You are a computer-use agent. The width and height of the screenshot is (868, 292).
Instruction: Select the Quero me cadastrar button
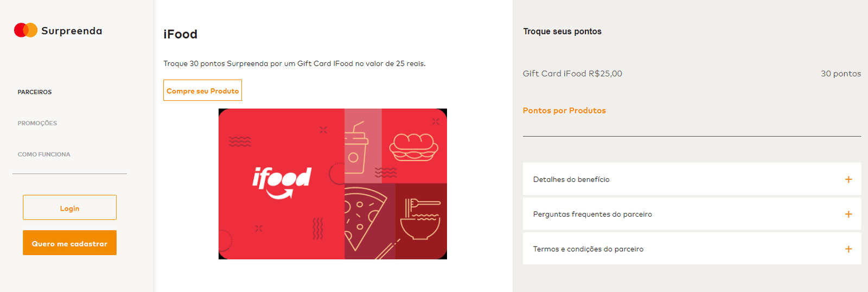point(69,243)
